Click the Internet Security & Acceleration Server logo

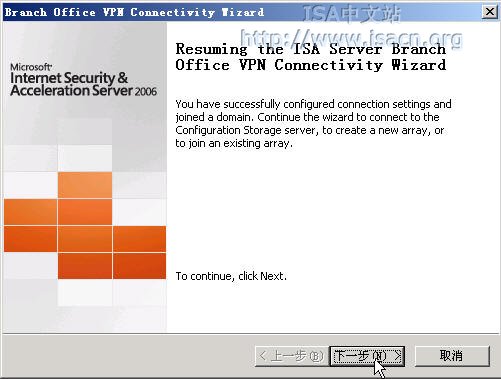[x=83, y=84]
